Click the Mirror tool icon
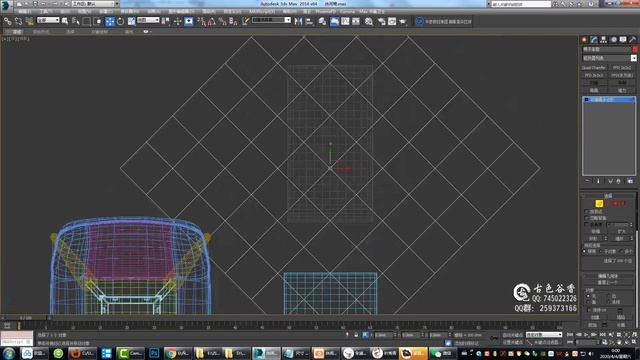 pyautogui.click(x=298, y=21)
